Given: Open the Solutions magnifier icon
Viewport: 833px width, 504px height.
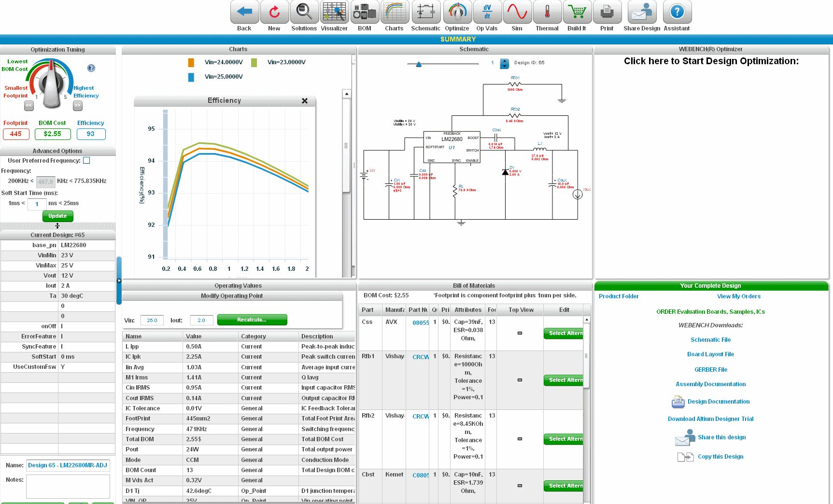Looking at the screenshot, I should (x=304, y=12).
